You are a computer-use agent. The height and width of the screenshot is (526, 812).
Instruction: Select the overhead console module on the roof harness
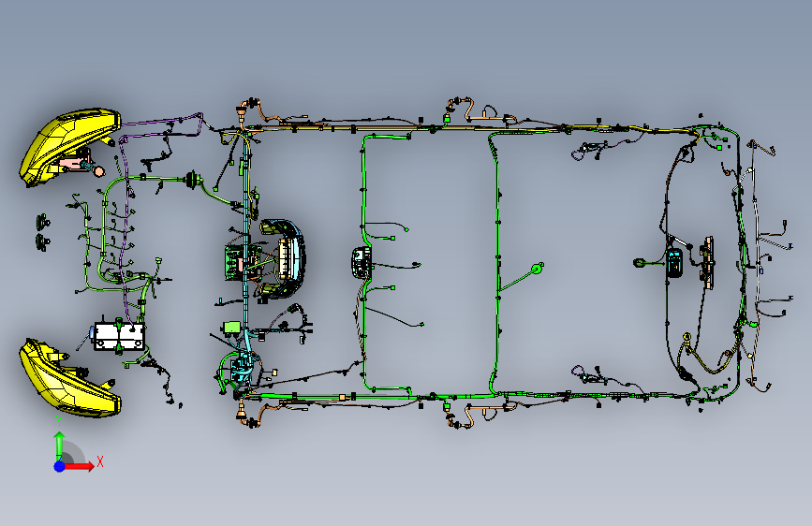(362, 262)
